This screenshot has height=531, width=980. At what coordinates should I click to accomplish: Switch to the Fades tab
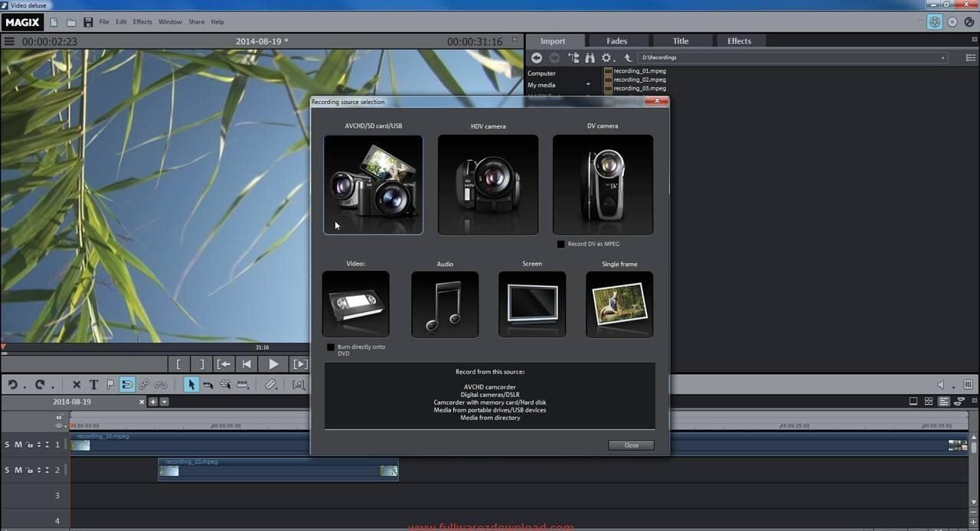(x=616, y=41)
